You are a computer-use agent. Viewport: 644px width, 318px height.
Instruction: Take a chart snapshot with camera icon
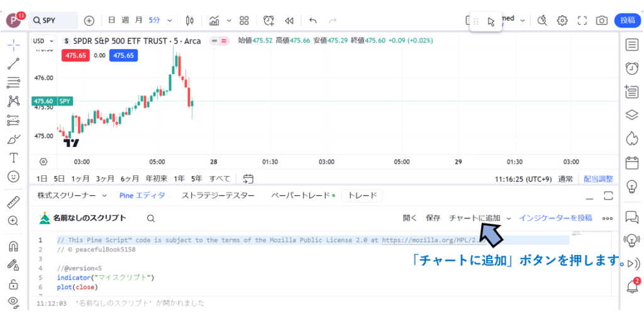coord(602,20)
